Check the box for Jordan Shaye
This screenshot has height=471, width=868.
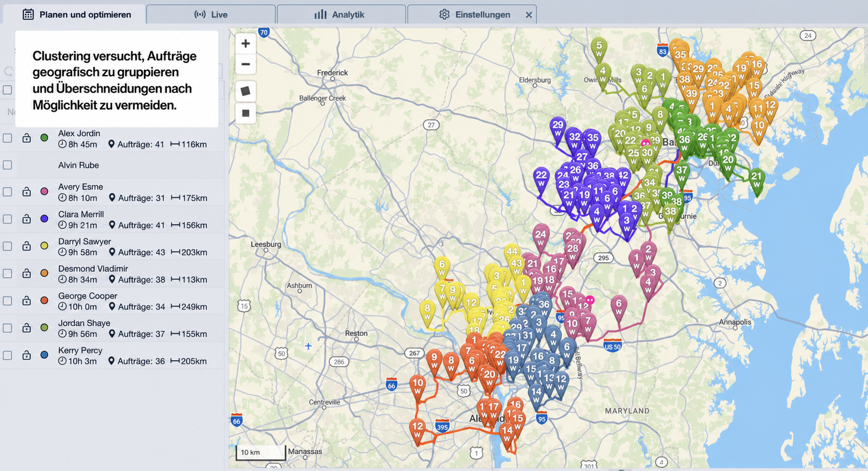pos(7,328)
